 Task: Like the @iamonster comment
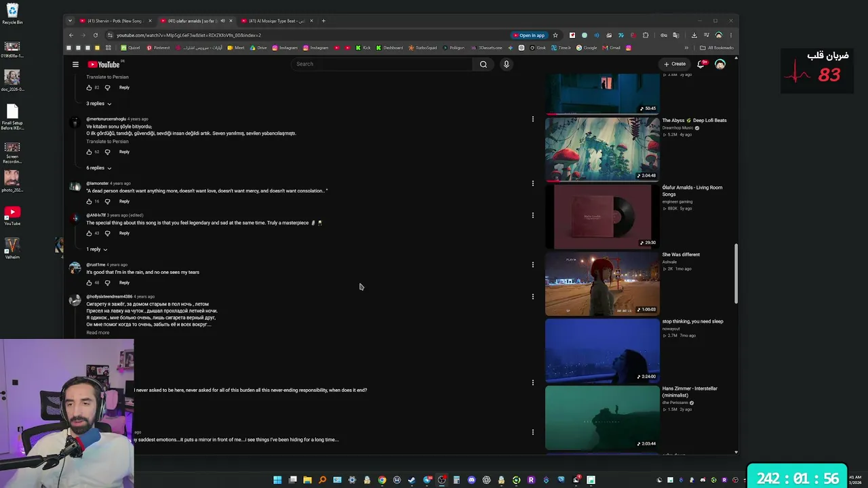pos(89,201)
